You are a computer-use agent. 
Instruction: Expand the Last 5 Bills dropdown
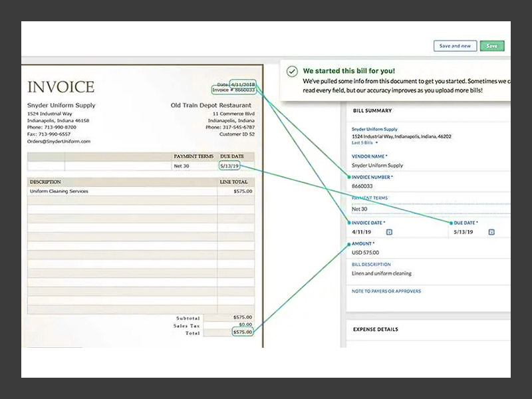point(364,143)
